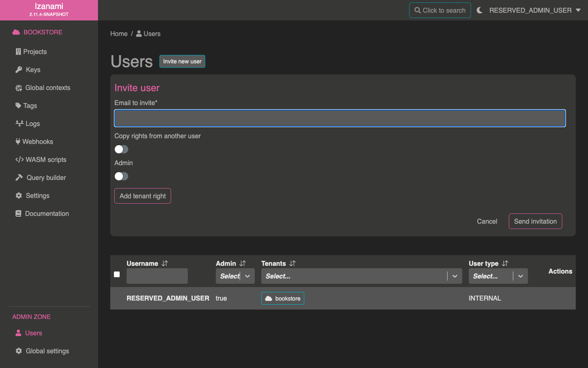Click the Query builder hammer icon
The width and height of the screenshot is (588, 368).
(x=19, y=177)
